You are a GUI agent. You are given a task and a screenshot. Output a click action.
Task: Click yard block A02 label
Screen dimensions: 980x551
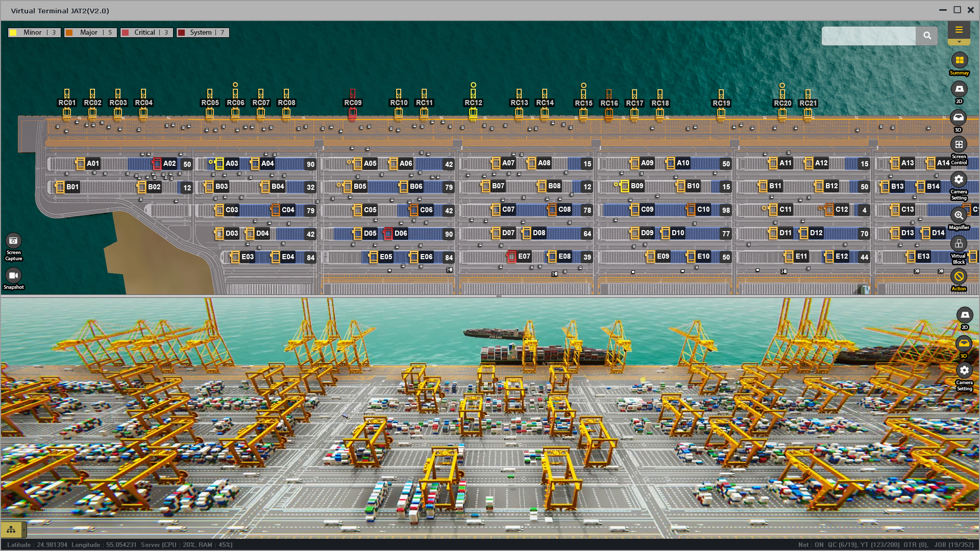[169, 164]
